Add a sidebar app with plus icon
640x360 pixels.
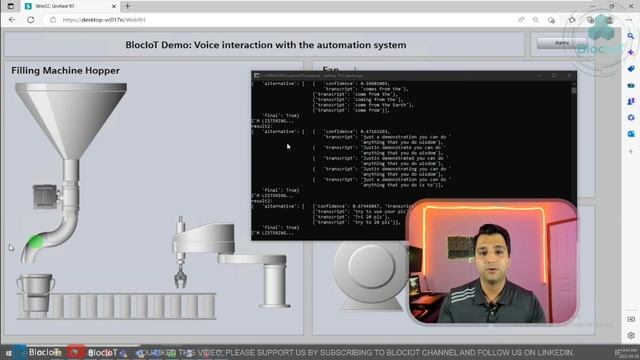coord(631,151)
